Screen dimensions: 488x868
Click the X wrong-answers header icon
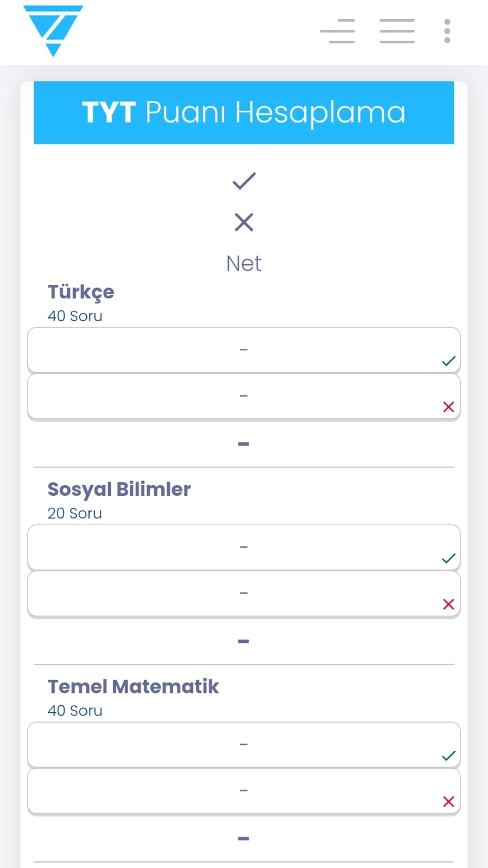pyautogui.click(x=244, y=222)
